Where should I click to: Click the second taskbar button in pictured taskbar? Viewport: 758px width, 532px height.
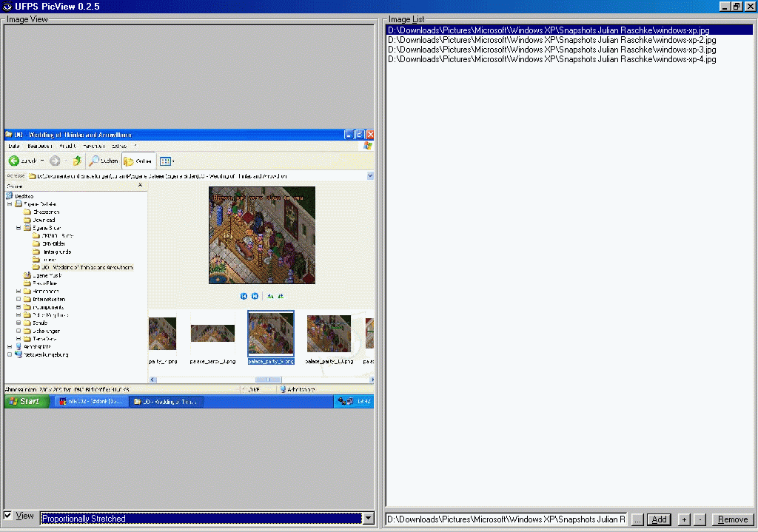(x=166, y=402)
